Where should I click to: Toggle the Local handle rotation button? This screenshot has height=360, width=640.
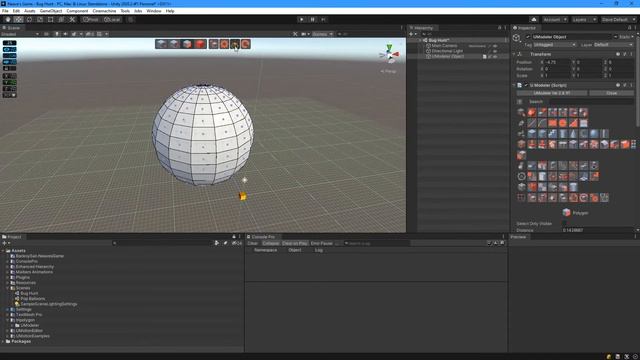pyautogui.click(x=112, y=20)
